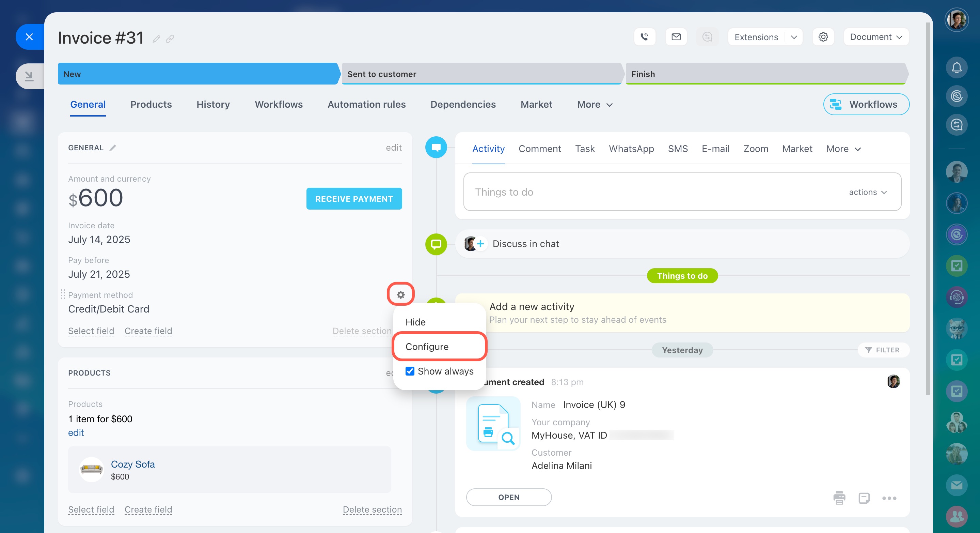This screenshot has width=980, height=533.
Task: Open the Document dropdown menu
Action: pyautogui.click(x=876, y=37)
